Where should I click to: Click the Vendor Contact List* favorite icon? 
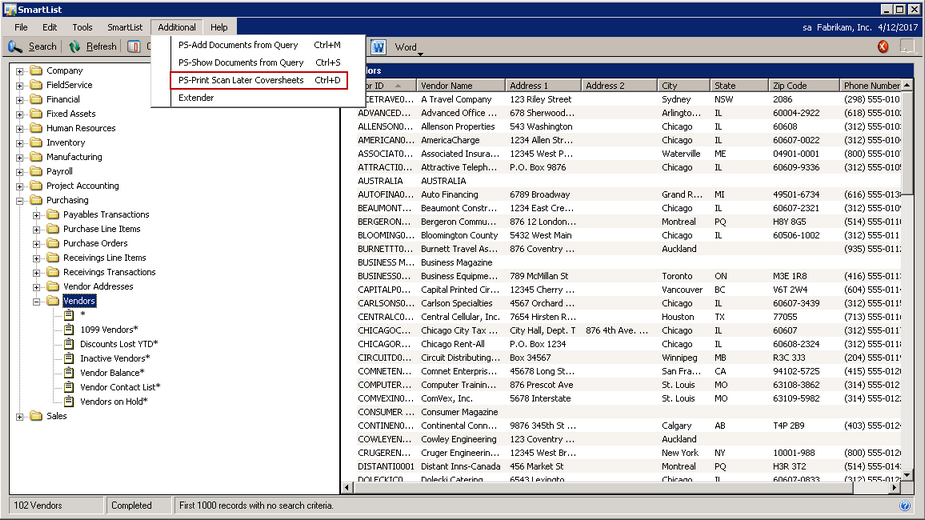click(69, 387)
